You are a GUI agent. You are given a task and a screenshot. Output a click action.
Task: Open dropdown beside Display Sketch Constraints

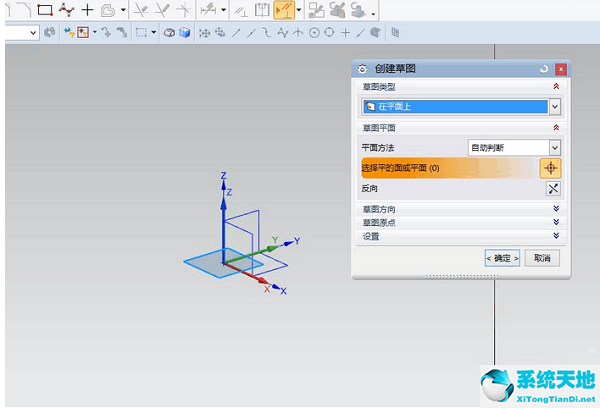point(299,10)
